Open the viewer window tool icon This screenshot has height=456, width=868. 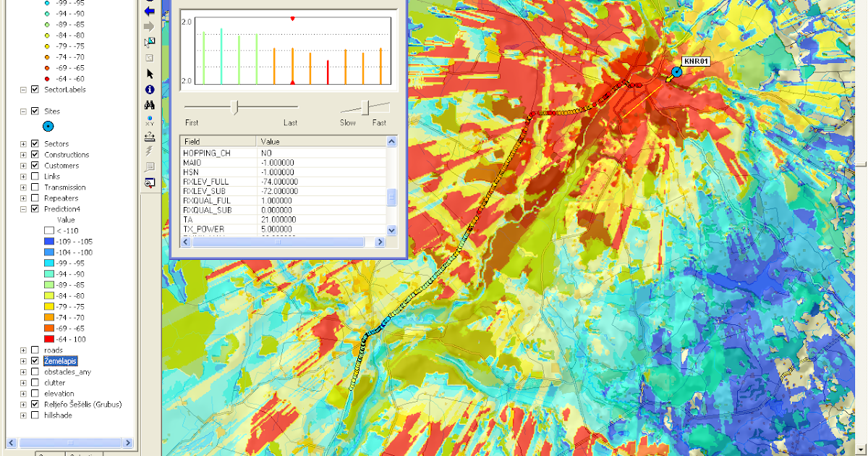150,183
